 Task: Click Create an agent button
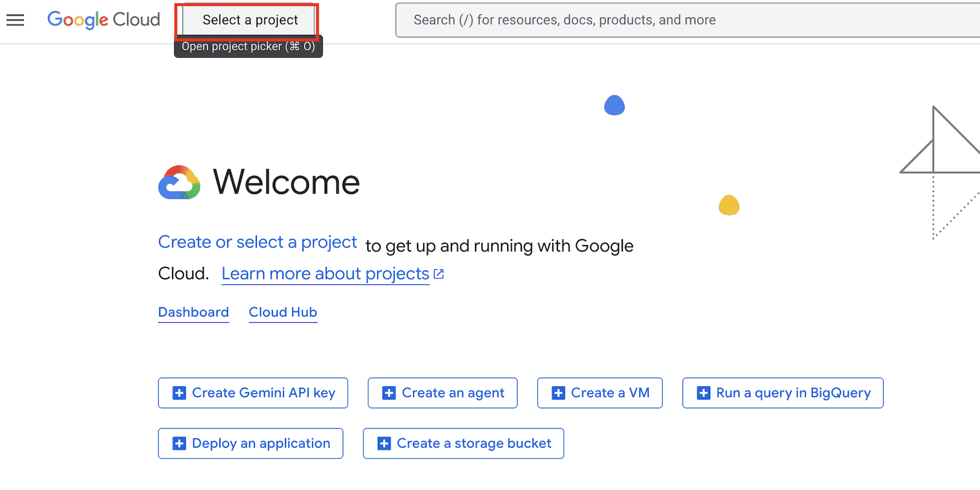pyautogui.click(x=443, y=393)
